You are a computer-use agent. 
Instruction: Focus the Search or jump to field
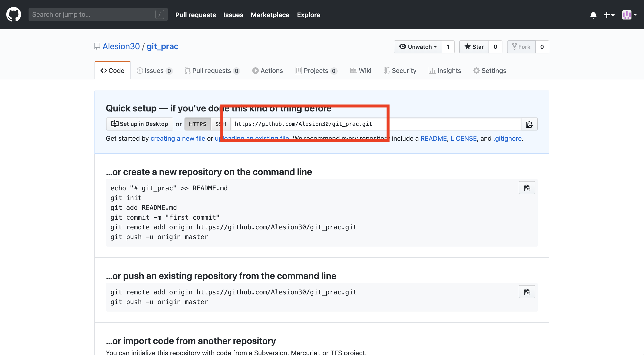click(98, 14)
